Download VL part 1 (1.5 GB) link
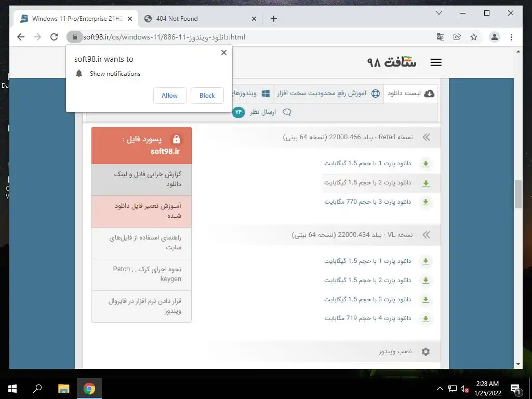 tap(367, 261)
